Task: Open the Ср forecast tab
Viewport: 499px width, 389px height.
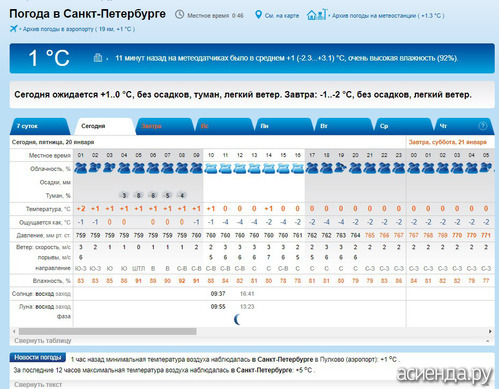Action: pos(404,126)
